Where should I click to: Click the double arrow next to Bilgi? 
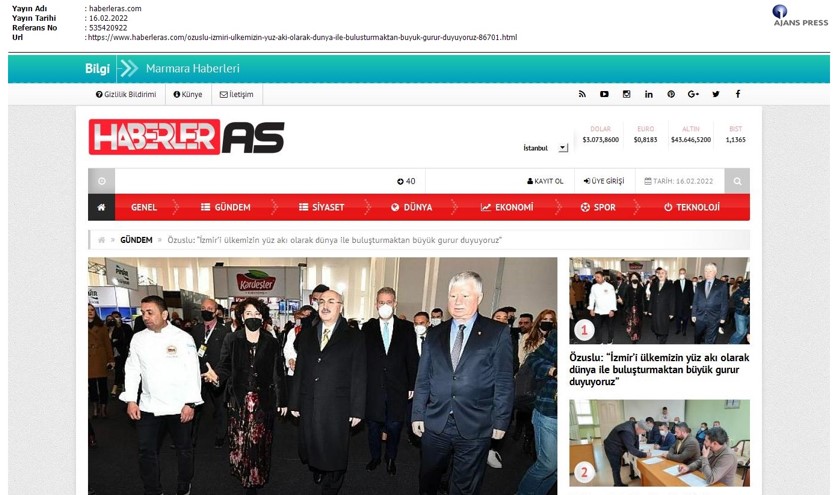pyautogui.click(x=129, y=68)
